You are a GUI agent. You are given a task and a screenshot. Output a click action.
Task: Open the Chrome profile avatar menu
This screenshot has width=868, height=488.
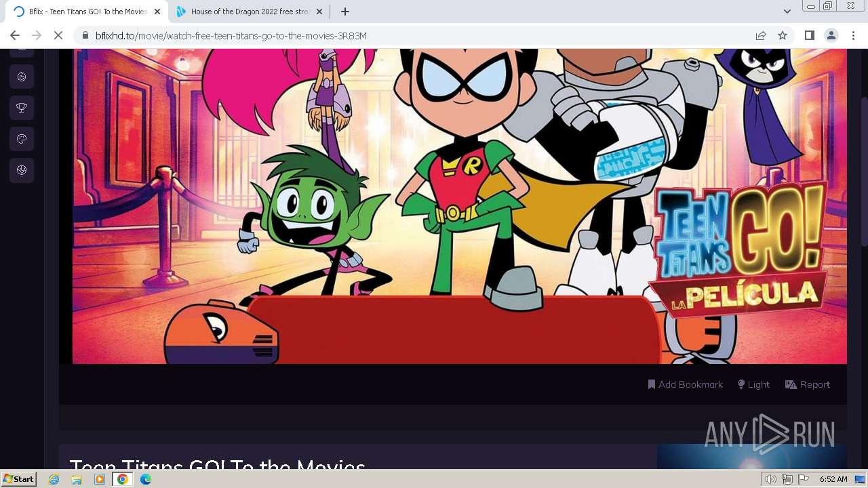(831, 35)
